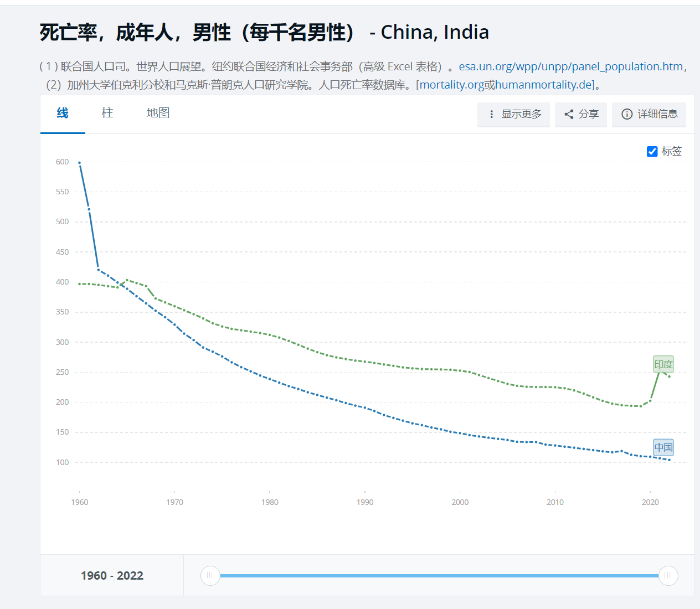The height and width of the screenshot is (609, 700).
Task: Switch to the 柱 (bar) chart tab
Action: click(107, 113)
